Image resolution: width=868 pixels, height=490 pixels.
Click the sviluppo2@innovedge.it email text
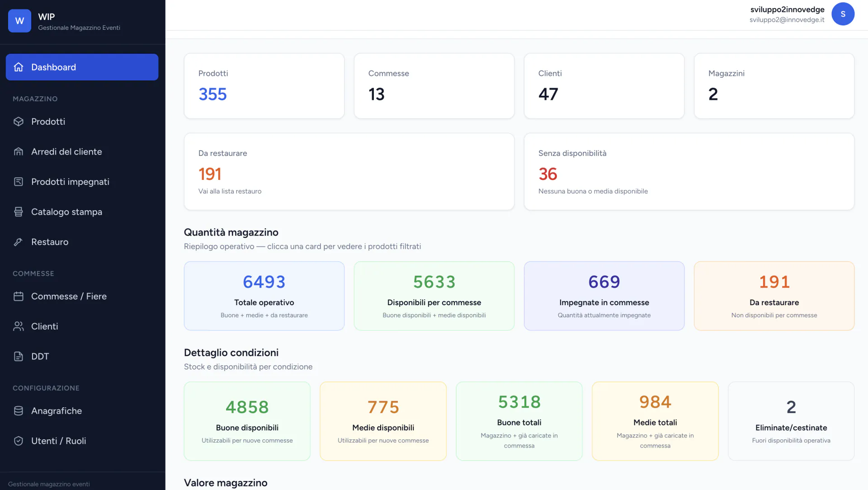point(787,20)
